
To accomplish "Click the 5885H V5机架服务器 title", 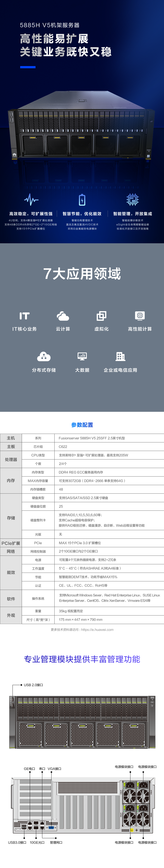I will click(x=50, y=25).
